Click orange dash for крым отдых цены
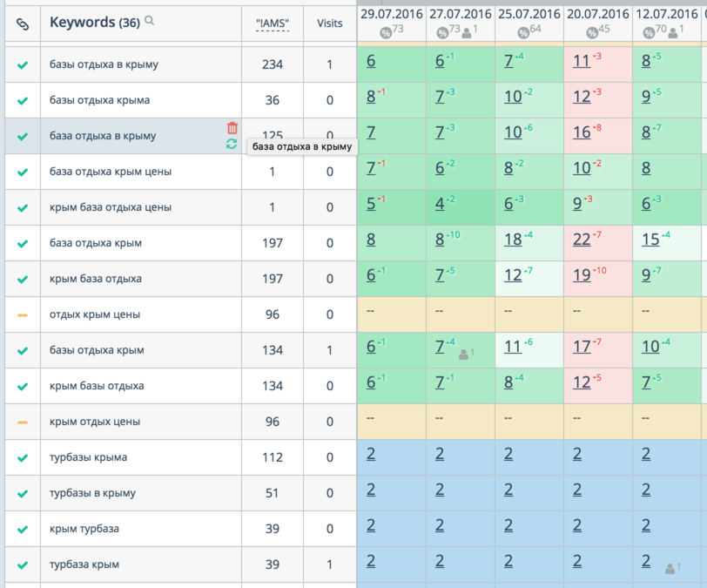Viewport: 707px width, 588px height. coord(23,422)
